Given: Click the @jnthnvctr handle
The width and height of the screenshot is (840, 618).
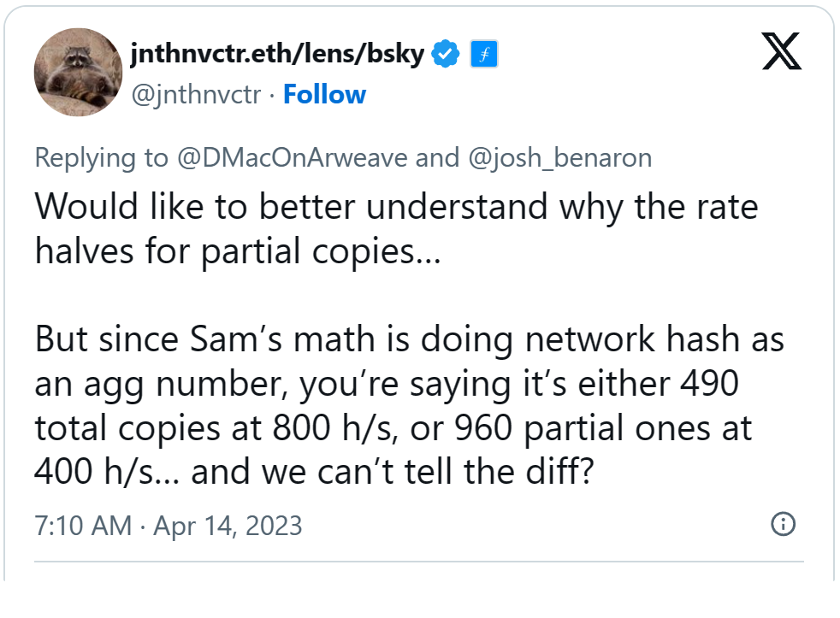Looking at the screenshot, I should pos(195,94).
